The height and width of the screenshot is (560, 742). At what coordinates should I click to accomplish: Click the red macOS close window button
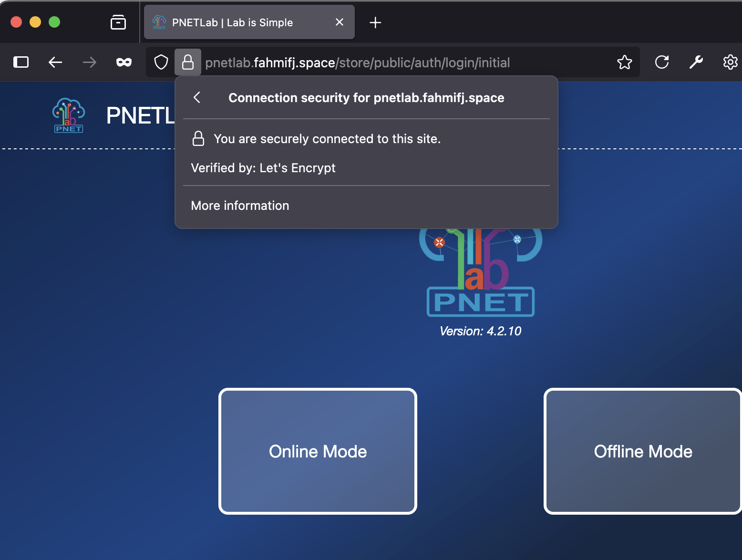tap(16, 22)
